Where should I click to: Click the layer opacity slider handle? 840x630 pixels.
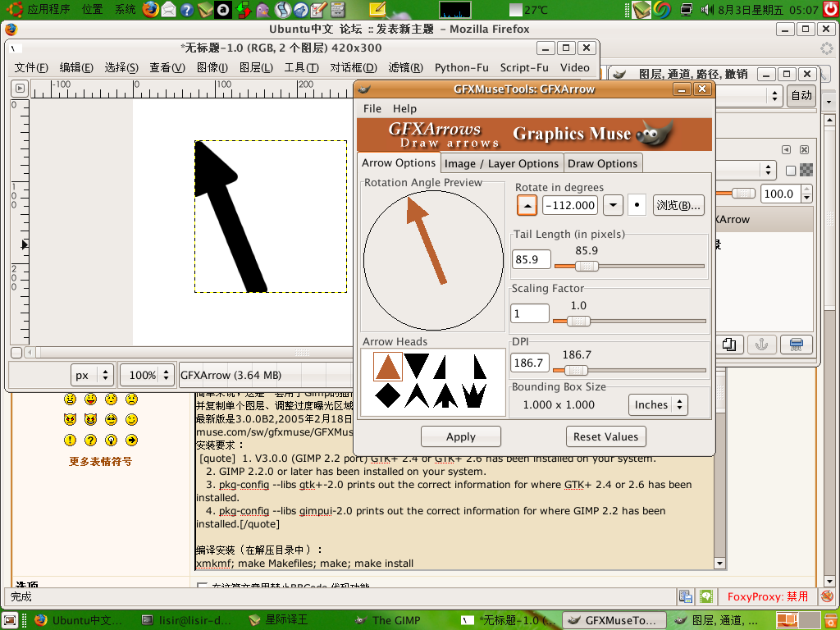[x=743, y=194]
